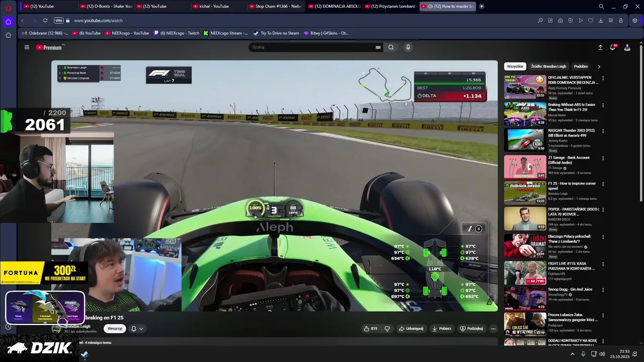Image resolution: width=644 pixels, height=362 pixels.
Task: Open options for Snoop Dogg Gin And Juice
Action: [x=603, y=290]
